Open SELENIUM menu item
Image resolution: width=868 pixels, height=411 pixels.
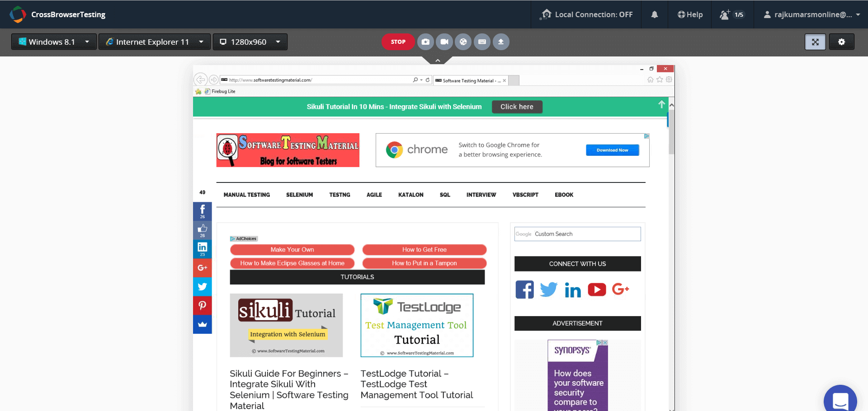299,195
